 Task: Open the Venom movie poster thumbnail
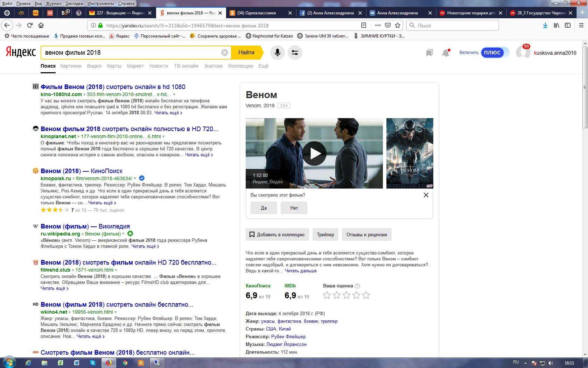(x=410, y=153)
